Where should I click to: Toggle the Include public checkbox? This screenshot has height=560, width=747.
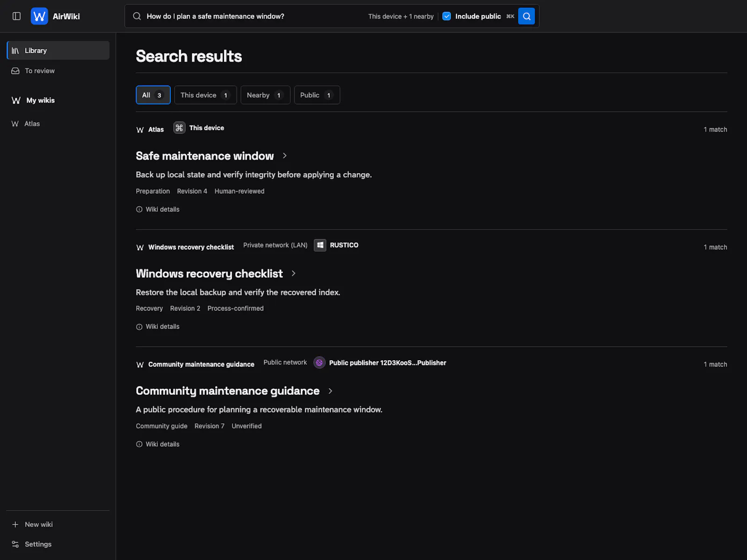[x=446, y=16]
